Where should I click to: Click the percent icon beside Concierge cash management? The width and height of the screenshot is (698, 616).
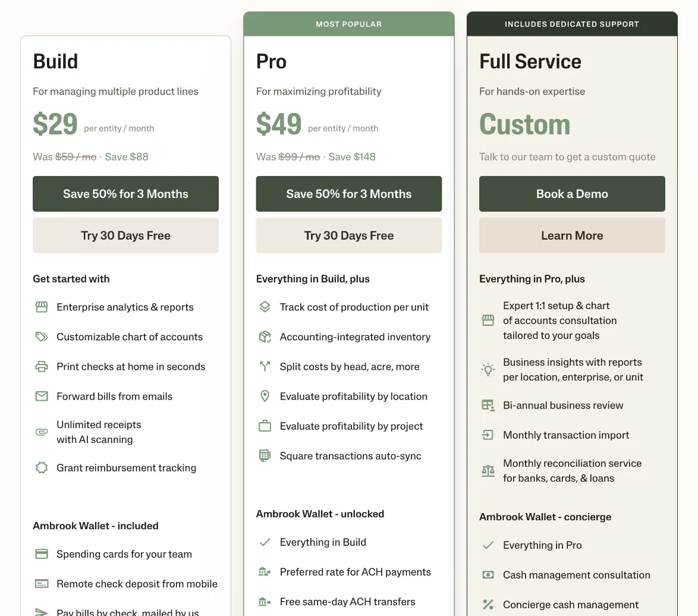[488, 605]
